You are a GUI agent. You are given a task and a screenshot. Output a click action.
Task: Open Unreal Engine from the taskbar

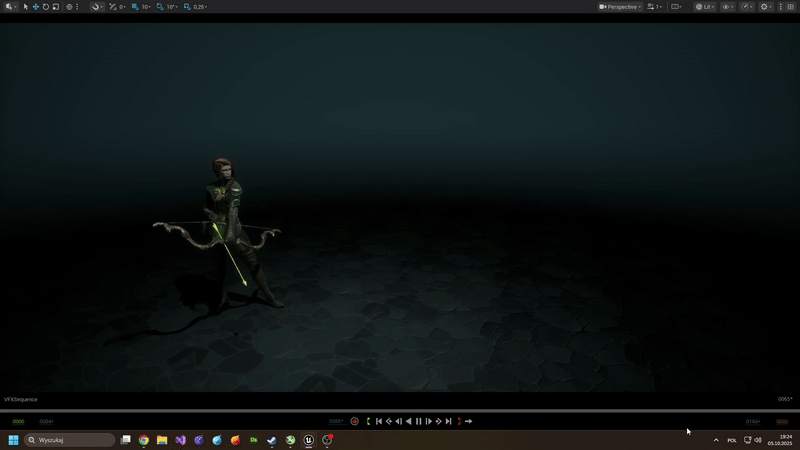(x=309, y=440)
